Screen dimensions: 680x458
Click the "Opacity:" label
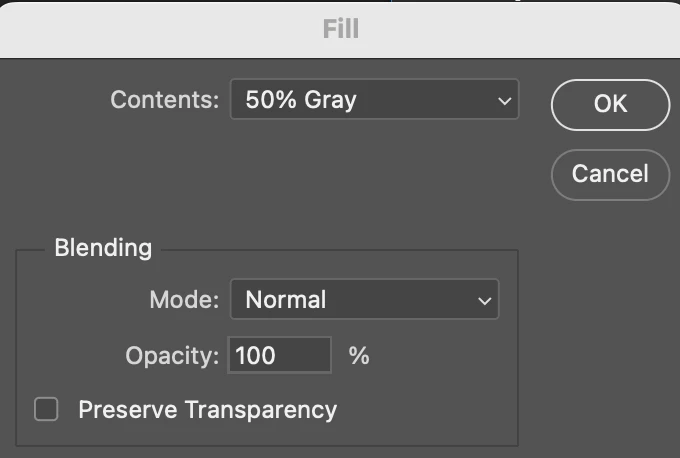(x=172, y=355)
